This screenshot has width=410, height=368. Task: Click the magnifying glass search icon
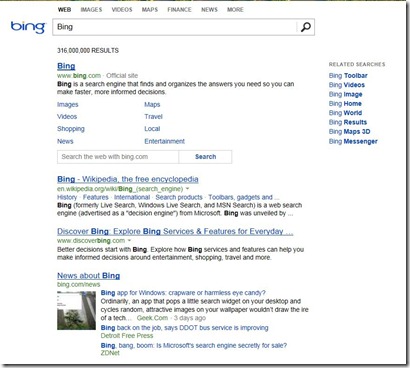(x=305, y=27)
